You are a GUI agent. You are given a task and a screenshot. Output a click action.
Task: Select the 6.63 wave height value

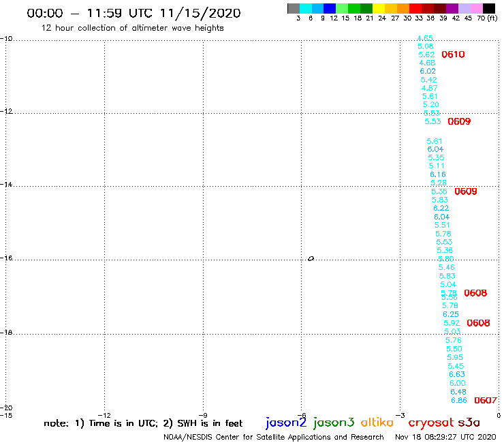point(457,374)
